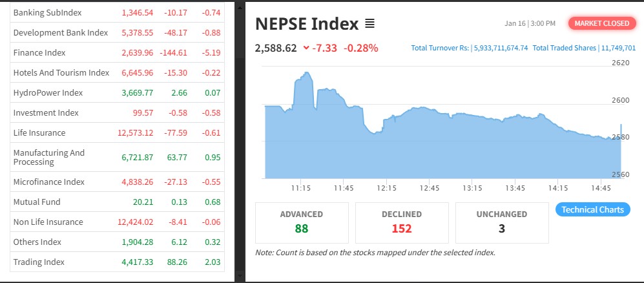Click the down arrow of the index list scrollbar
This screenshot has width=644, height=283.
[x=240, y=277]
